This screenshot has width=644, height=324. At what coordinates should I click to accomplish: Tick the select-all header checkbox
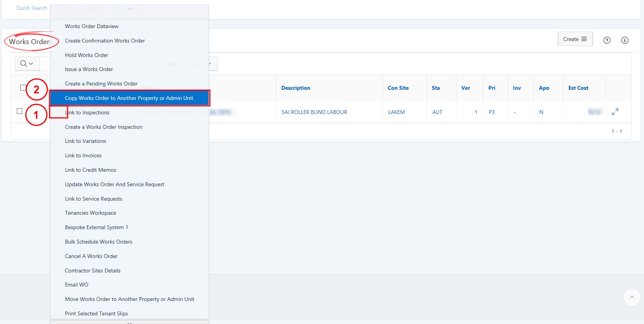coord(23,87)
